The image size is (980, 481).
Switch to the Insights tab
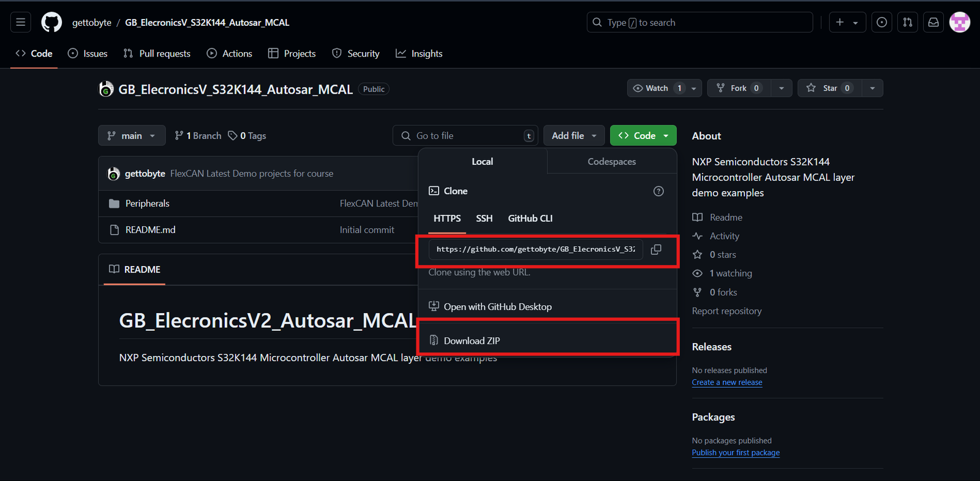pyautogui.click(x=419, y=53)
